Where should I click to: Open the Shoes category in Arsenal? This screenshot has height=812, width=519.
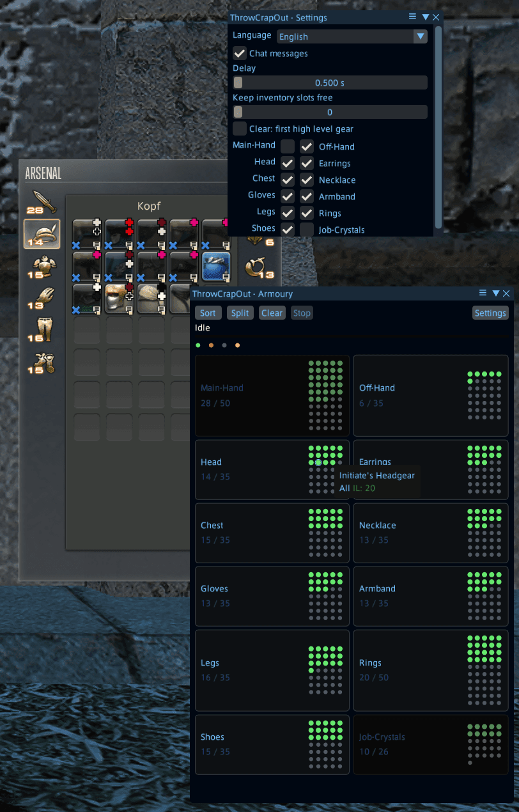[x=42, y=362]
